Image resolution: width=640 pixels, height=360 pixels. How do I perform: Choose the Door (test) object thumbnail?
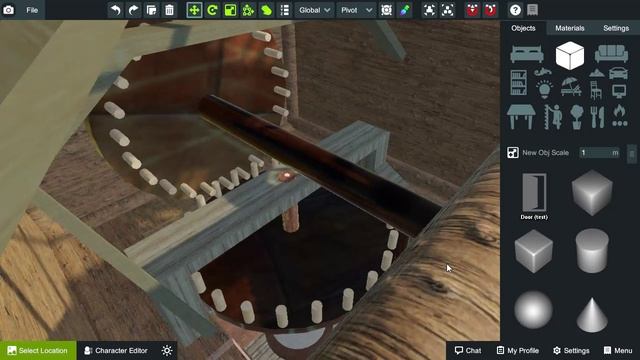534,196
